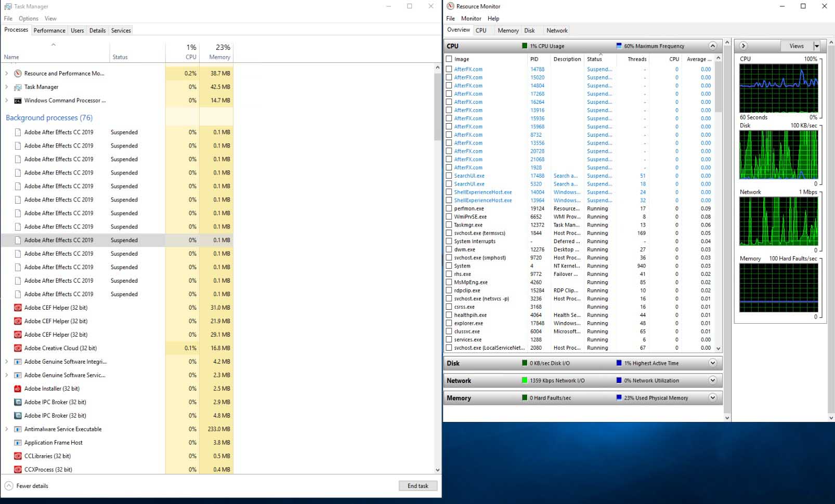Open the Options menu in Task Manager
The width and height of the screenshot is (835, 504).
pos(29,18)
